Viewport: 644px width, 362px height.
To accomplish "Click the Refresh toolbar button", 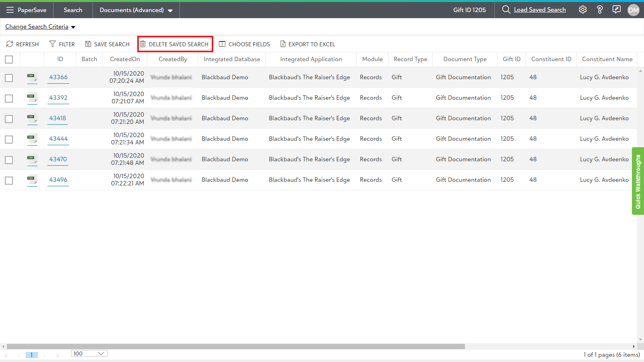I will 23,44.
